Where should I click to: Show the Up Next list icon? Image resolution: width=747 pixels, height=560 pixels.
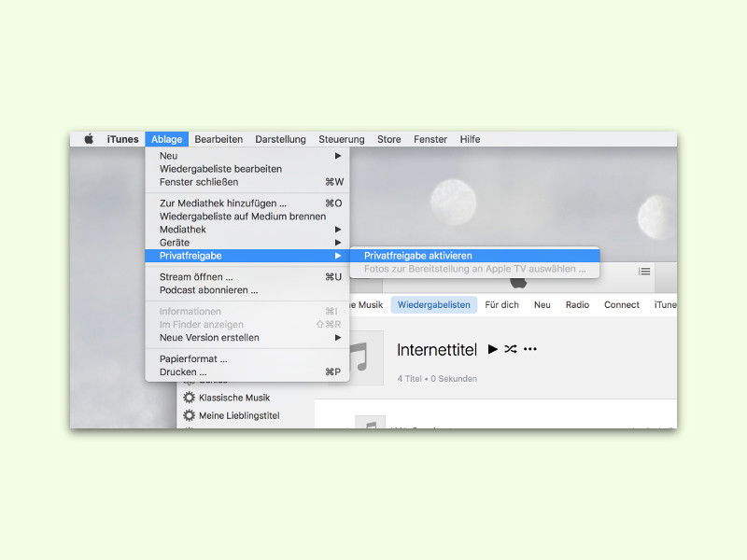click(644, 272)
